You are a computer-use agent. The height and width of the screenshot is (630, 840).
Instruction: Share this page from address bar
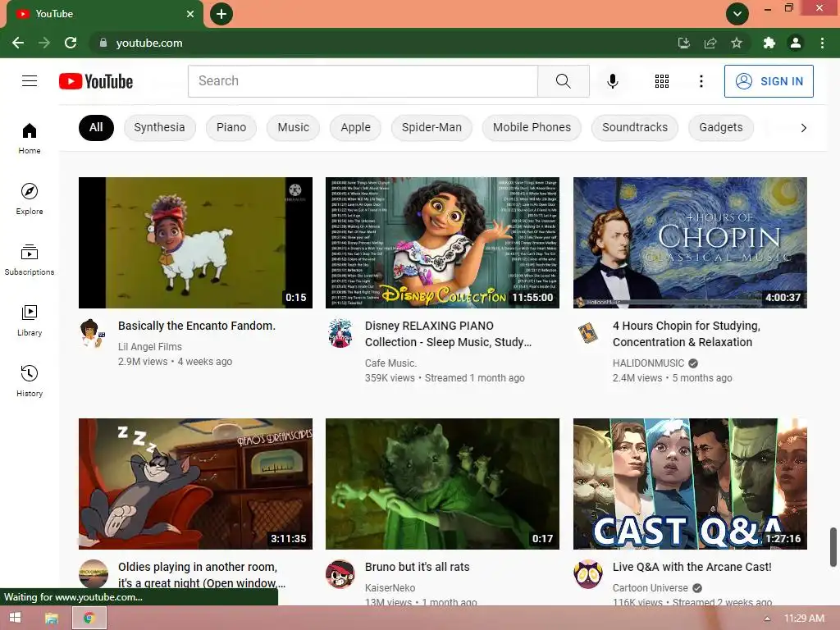click(x=710, y=43)
